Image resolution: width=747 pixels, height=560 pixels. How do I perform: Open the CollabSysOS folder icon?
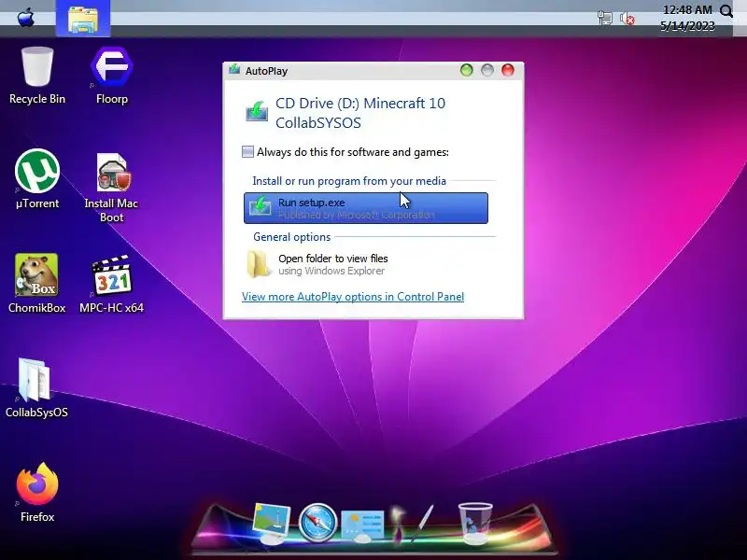[36, 388]
